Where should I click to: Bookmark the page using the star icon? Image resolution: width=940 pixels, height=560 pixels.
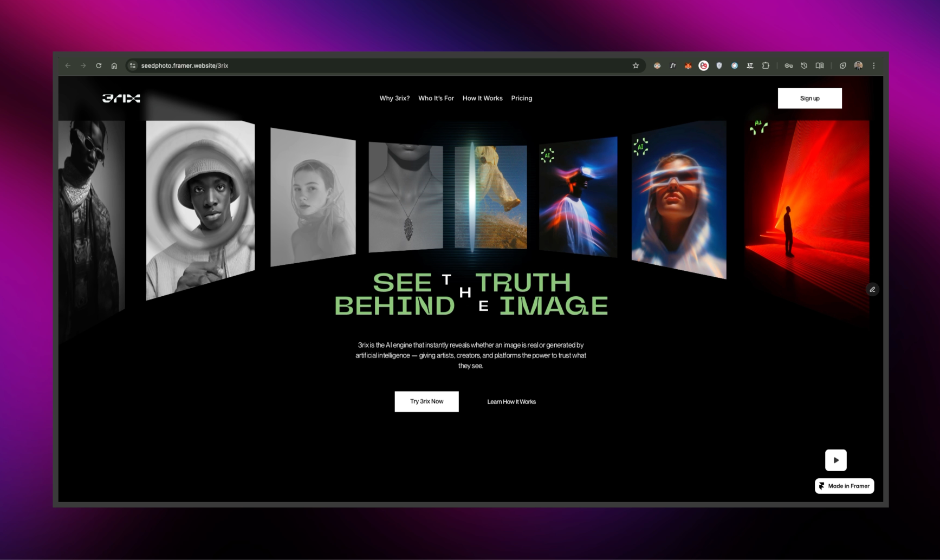pos(634,65)
